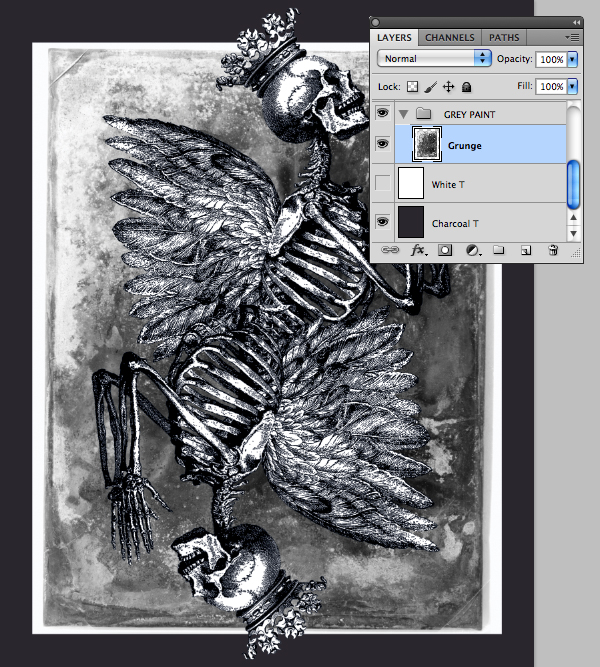Select the Charcoal T layer name

pos(455,223)
